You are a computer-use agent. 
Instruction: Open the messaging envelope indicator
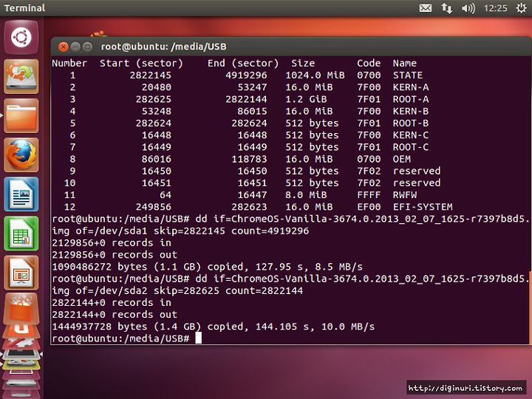426,8
